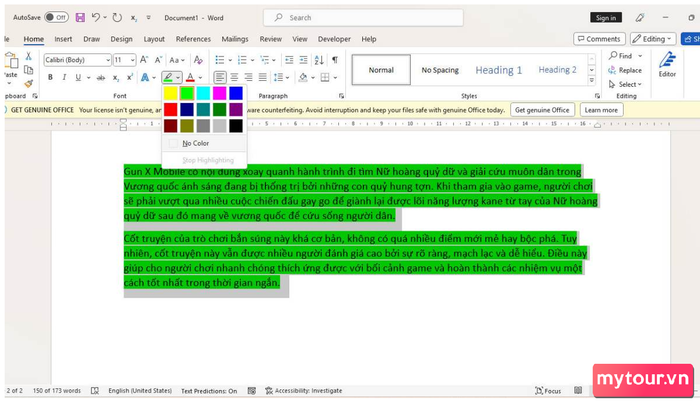Align paragraph text to the right

tap(248, 78)
